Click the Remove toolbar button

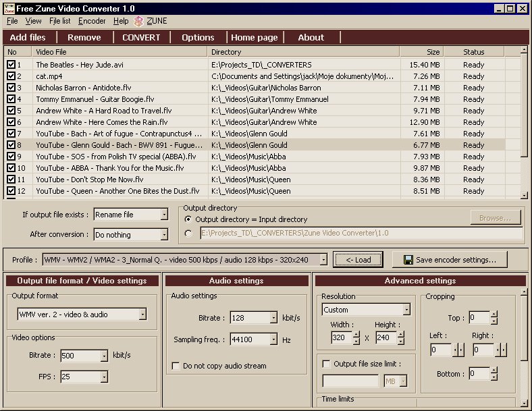[84, 37]
